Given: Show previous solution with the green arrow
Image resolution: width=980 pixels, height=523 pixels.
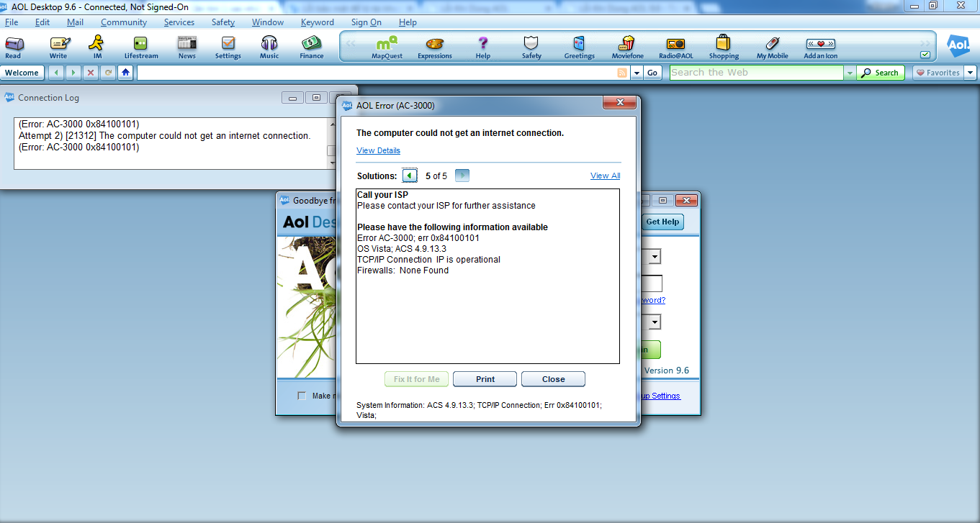Looking at the screenshot, I should point(410,176).
